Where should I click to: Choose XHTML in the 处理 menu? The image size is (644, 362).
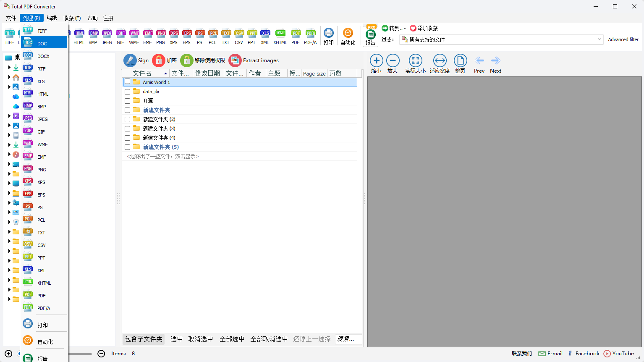[44, 283]
